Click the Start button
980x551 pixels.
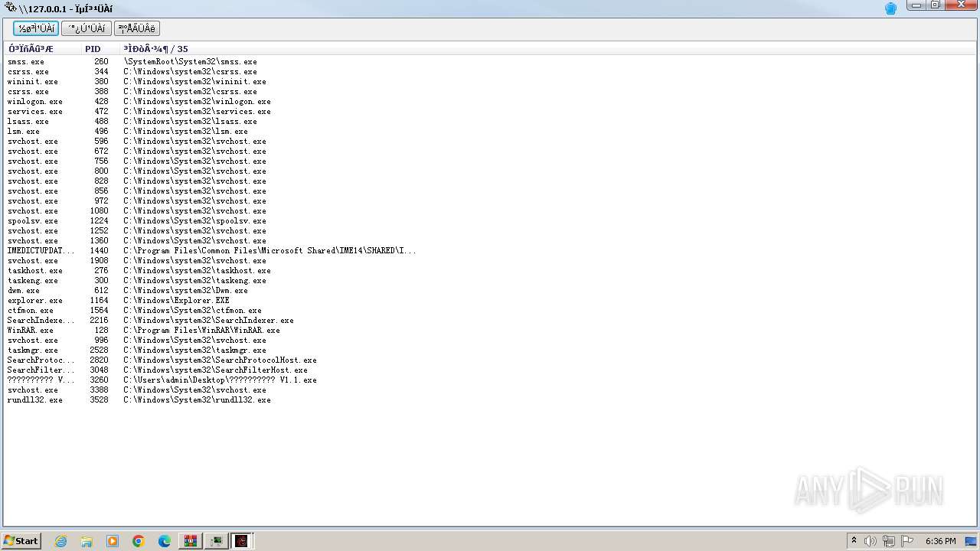21,541
